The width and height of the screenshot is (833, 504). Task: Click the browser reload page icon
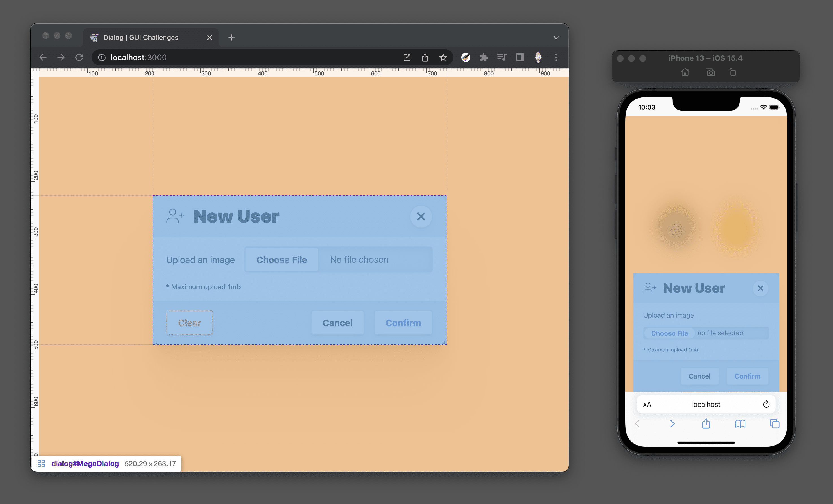tap(80, 57)
